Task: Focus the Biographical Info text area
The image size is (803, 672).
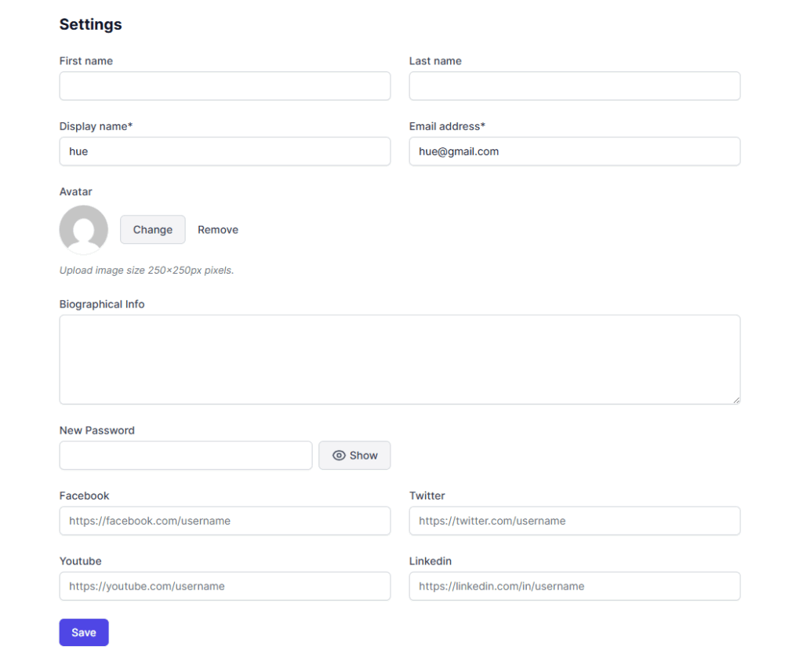Action: (400, 360)
